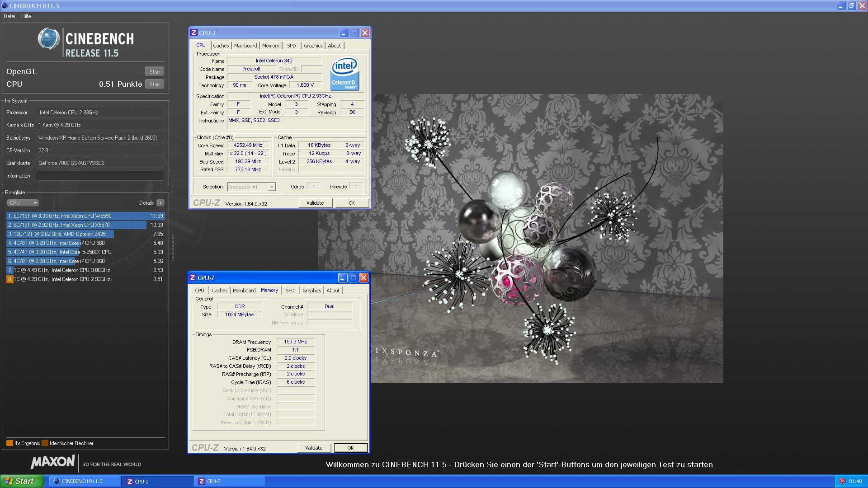
Task: Click the Betriebssys. field Windows XP Home Edition
Action: [x=100, y=138]
